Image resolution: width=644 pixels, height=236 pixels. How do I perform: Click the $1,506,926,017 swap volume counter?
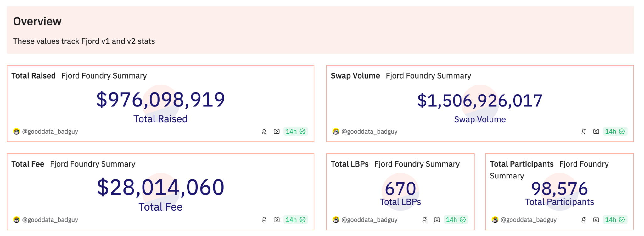coord(480,101)
